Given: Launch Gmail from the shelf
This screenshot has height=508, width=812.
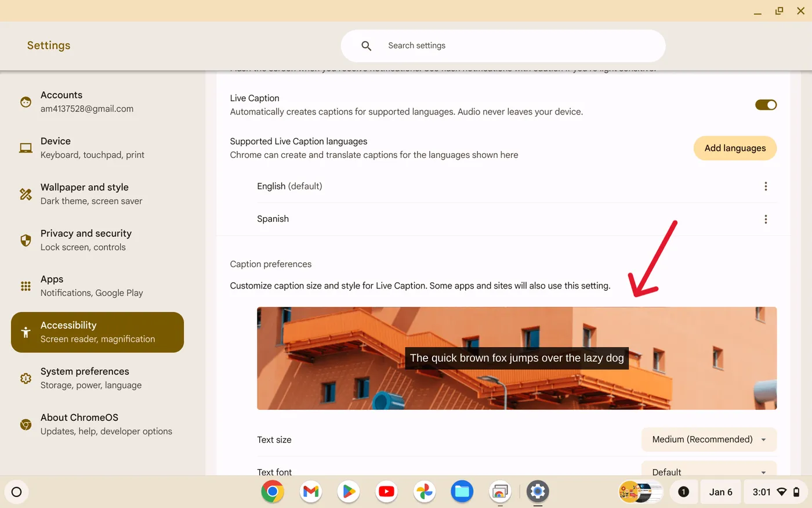Looking at the screenshot, I should 311,492.
